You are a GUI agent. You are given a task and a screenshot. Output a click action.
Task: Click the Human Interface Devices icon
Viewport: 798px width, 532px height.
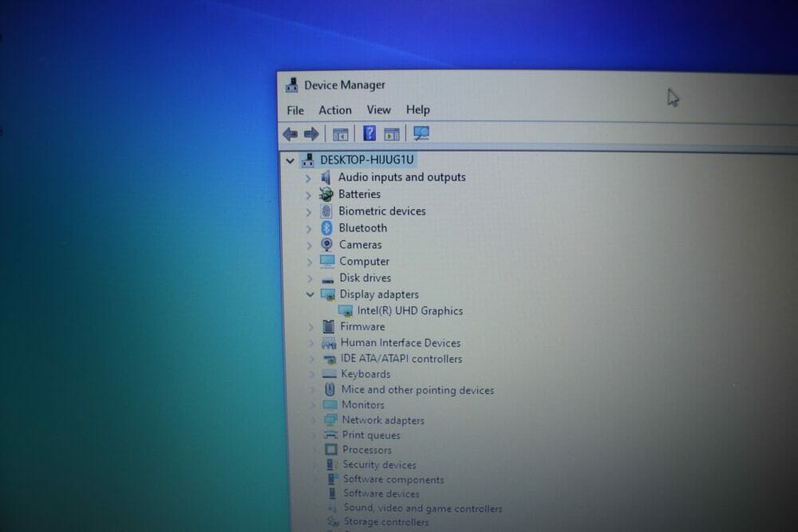click(329, 343)
